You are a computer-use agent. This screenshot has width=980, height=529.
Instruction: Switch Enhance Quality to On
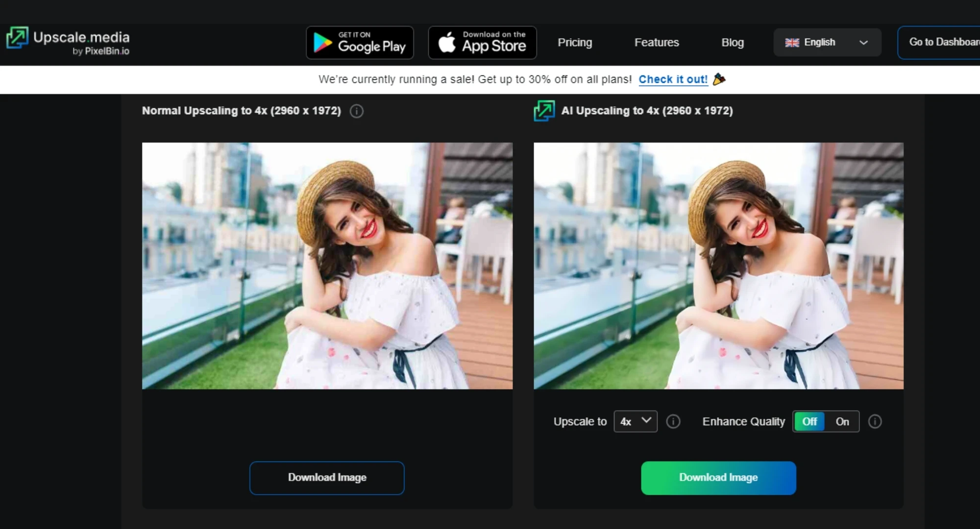[x=842, y=422]
